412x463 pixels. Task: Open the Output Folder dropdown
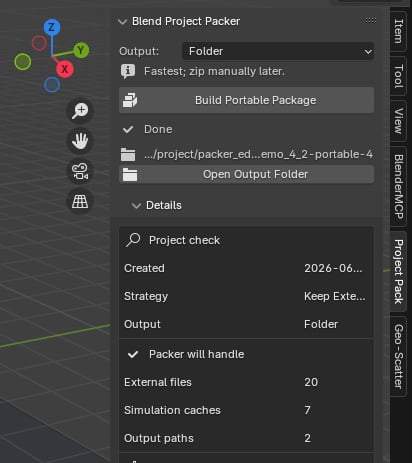click(x=278, y=51)
